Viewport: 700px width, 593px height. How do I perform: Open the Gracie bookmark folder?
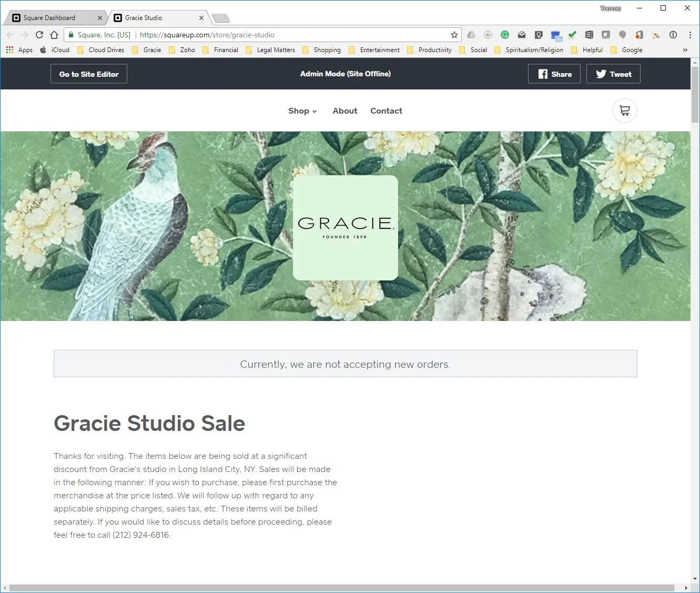tap(147, 50)
